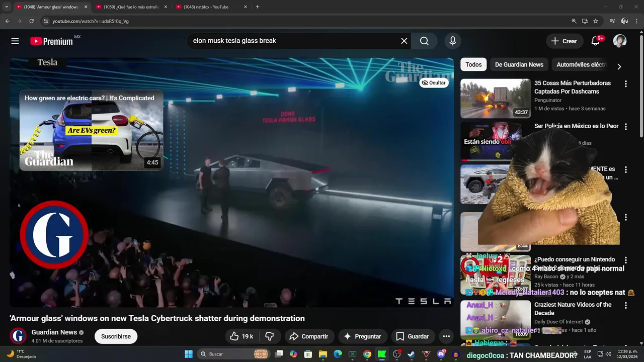Open more actions ellipsis below video
This screenshot has height=362, width=644.
pyautogui.click(x=446, y=336)
